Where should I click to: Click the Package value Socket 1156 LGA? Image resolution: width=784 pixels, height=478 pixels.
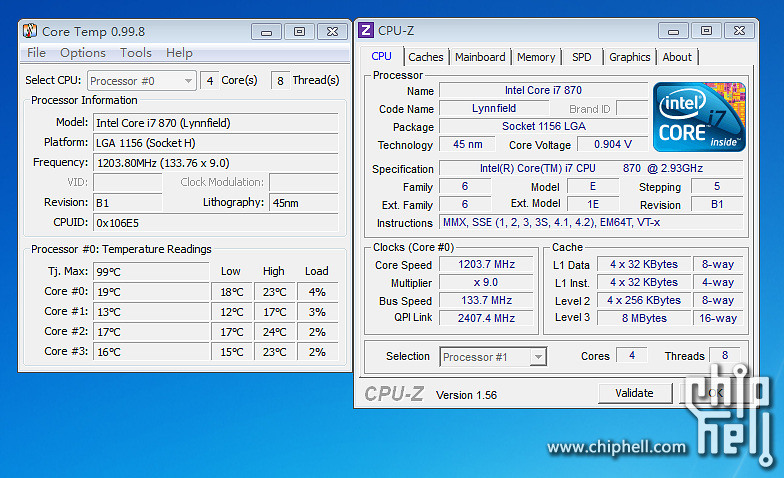click(543, 126)
